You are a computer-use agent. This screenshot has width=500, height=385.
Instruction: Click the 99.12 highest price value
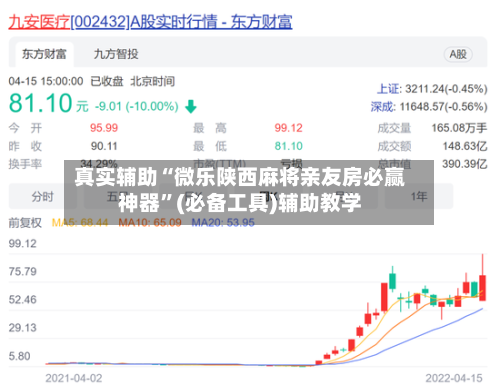pos(288,128)
